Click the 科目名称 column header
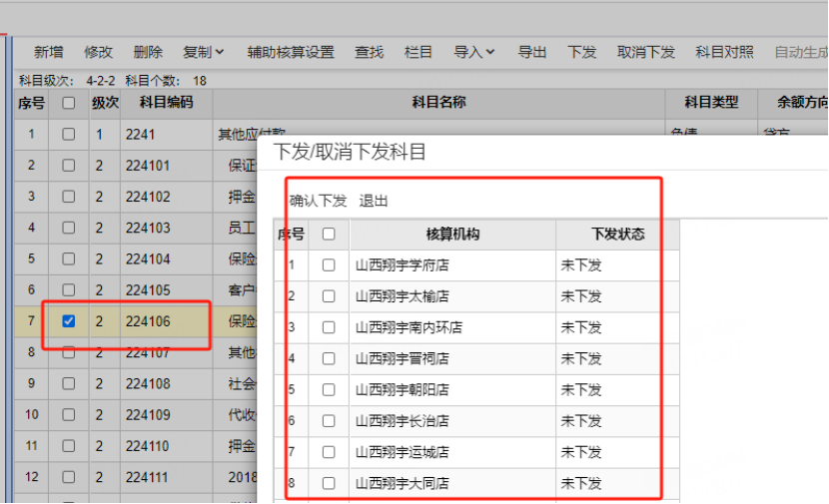Viewport: 829px width, 504px height. (x=438, y=103)
